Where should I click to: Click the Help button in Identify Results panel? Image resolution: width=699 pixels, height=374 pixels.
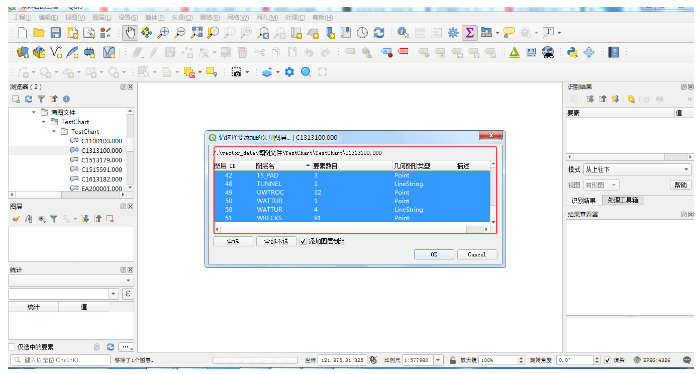tap(680, 185)
